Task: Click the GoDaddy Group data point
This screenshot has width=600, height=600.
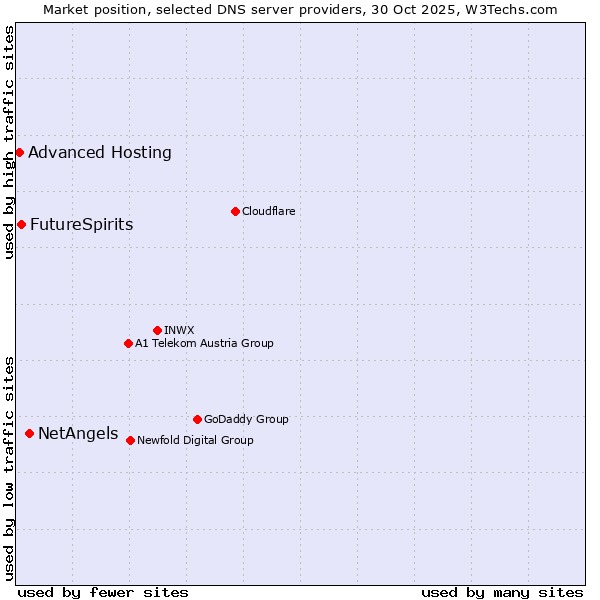Action: point(197,419)
